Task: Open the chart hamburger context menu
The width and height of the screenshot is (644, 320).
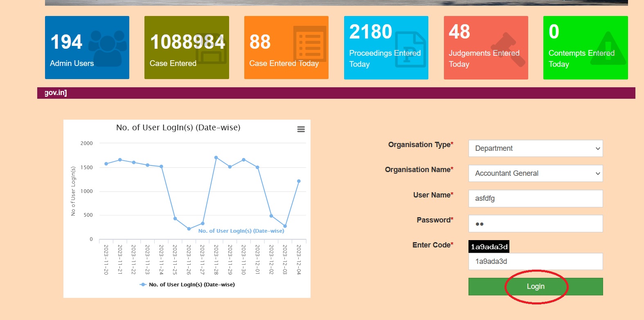Action: click(x=301, y=129)
